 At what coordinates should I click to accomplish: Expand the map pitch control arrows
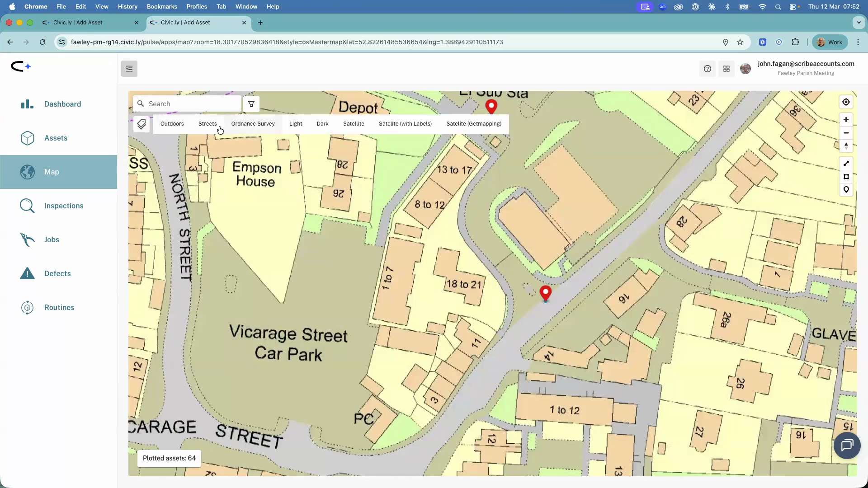[846, 145]
